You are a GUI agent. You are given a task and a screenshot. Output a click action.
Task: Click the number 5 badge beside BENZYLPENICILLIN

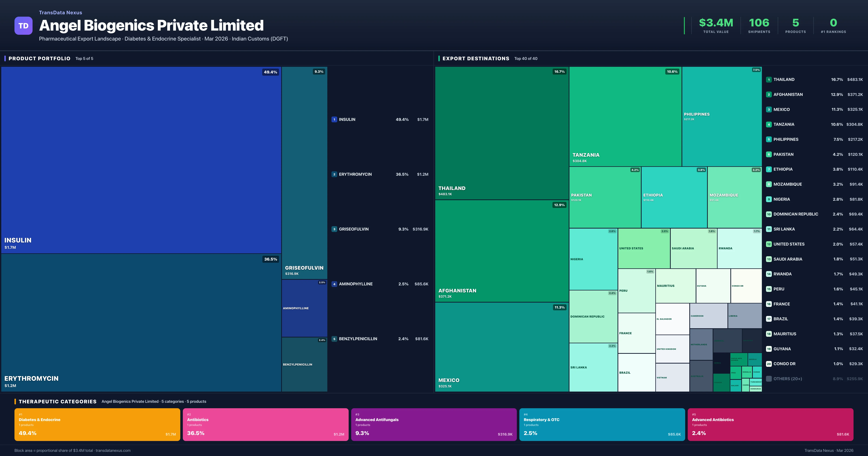pos(334,339)
